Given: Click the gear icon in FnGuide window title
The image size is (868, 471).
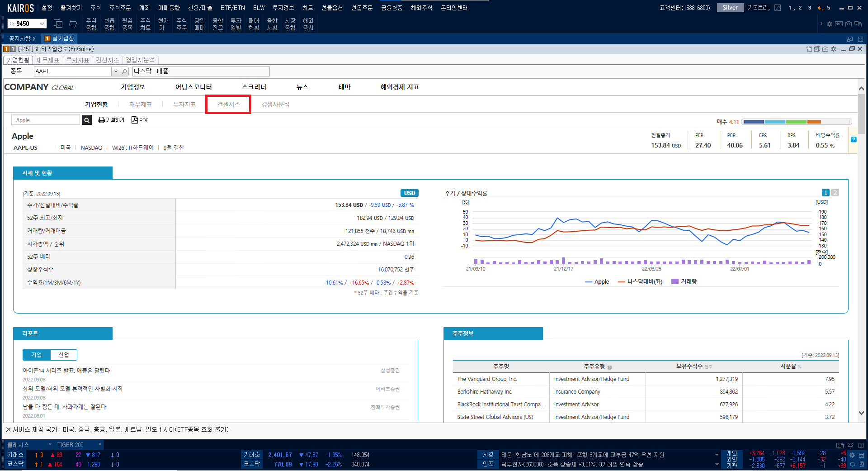Looking at the screenshot, I should point(834,49).
